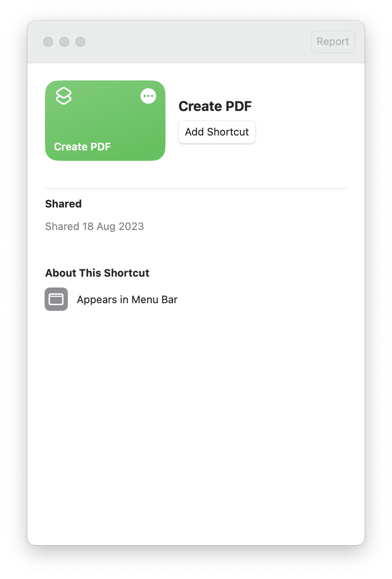Click the white Create PDF label on card
The image size is (392, 579).
click(82, 147)
